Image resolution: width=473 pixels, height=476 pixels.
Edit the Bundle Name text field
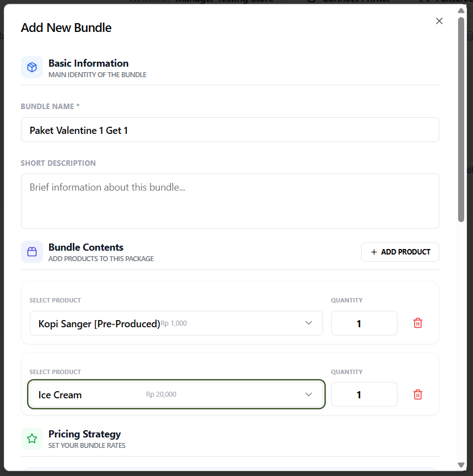click(x=230, y=130)
